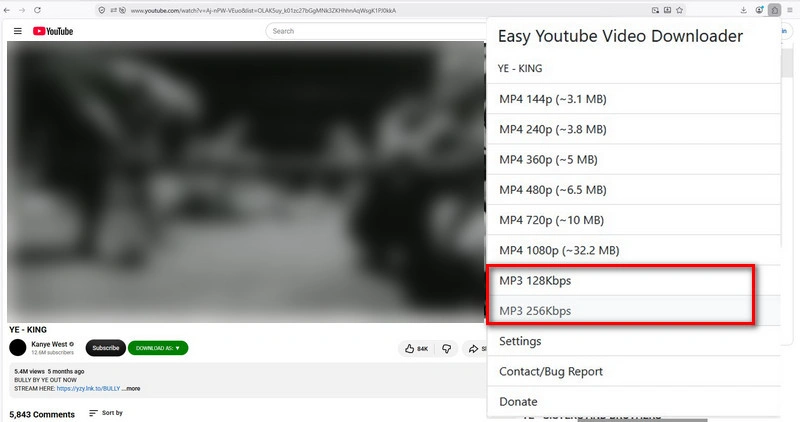Click the site permissions icon in address bar
The width and height of the screenshot is (800, 422).
click(x=113, y=10)
